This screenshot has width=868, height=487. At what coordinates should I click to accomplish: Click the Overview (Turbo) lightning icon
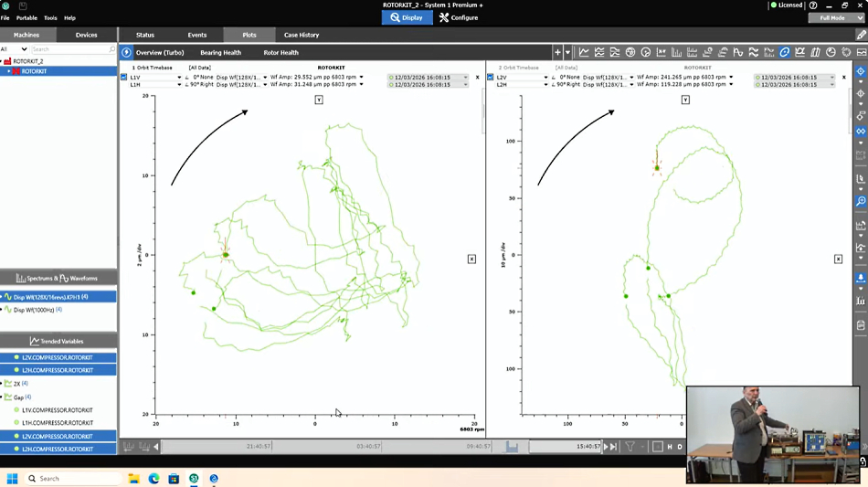point(127,53)
